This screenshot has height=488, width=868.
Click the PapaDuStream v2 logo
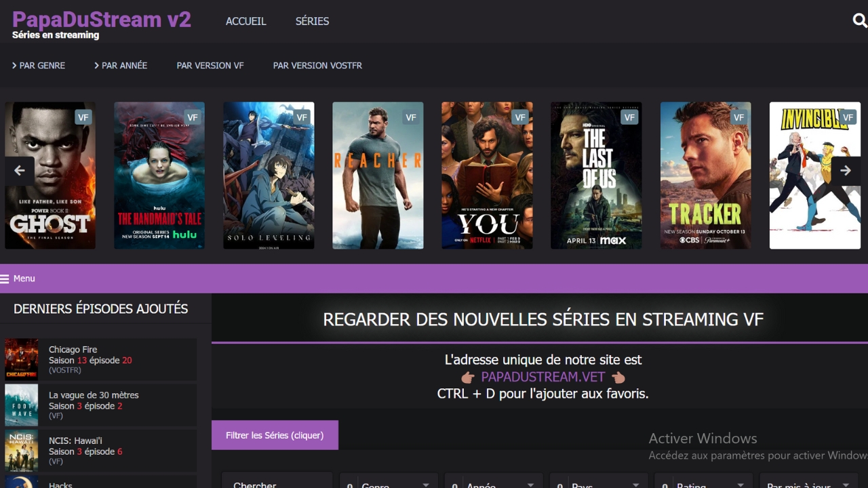tap(101, 20)
